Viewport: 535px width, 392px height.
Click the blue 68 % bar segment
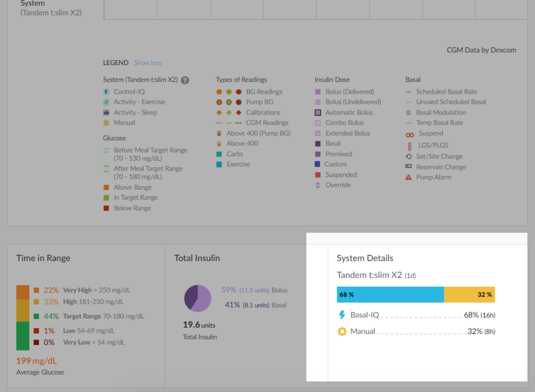coord(390,294)
